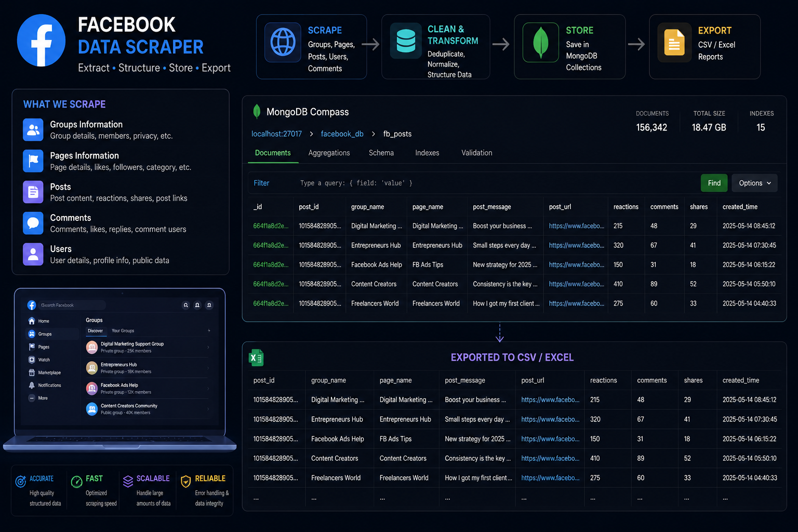Click the Pages Information flag icon
Viewport: 798px width, 532px height.
(33, 161)
